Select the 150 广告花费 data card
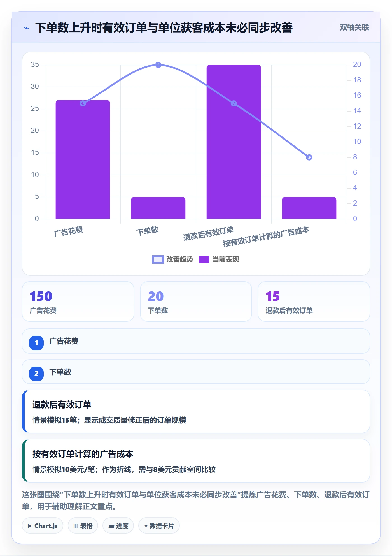Viewport: 392px width, 556px height. click(x=78, y=302)
